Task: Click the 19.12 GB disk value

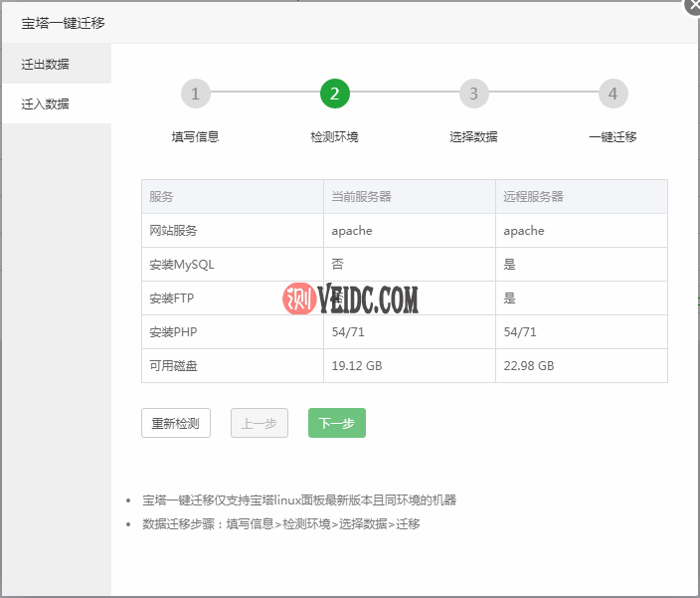Action: [357, 366]
